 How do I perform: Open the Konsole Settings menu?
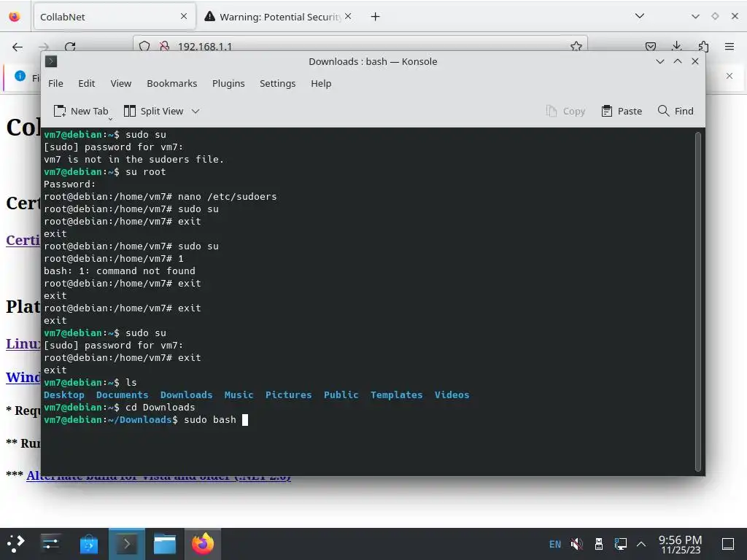277,83
